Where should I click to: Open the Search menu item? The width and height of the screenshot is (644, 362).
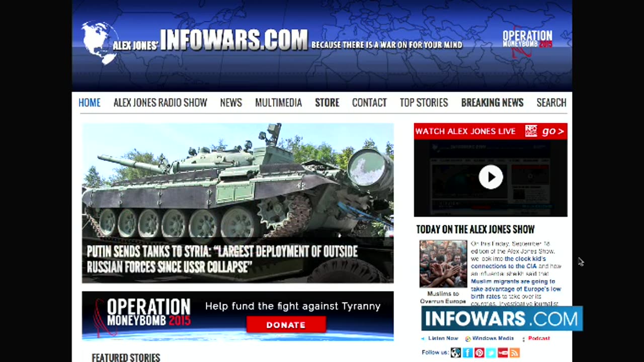click(x=551, y=103)
